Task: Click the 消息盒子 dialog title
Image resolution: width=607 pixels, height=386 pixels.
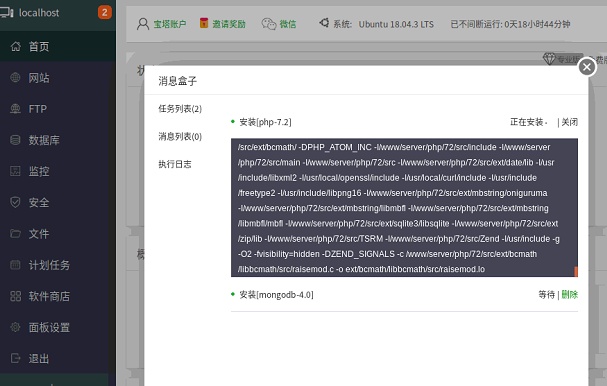Action: [x=178, y=81]
